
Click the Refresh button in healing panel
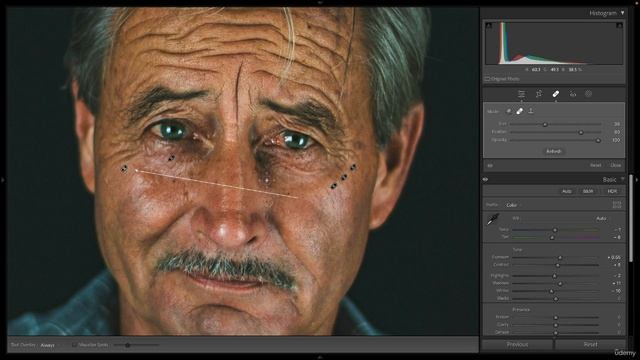[x=554, y=151]
